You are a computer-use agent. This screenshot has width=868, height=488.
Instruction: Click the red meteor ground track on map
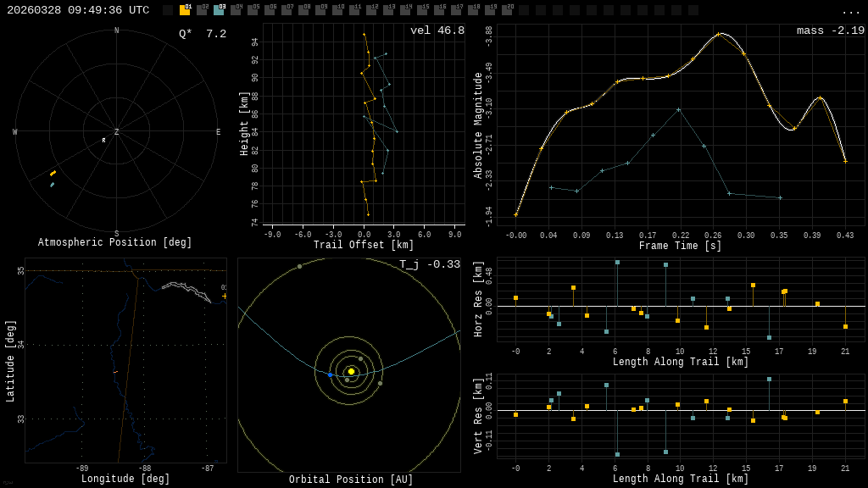click(115, 372)
